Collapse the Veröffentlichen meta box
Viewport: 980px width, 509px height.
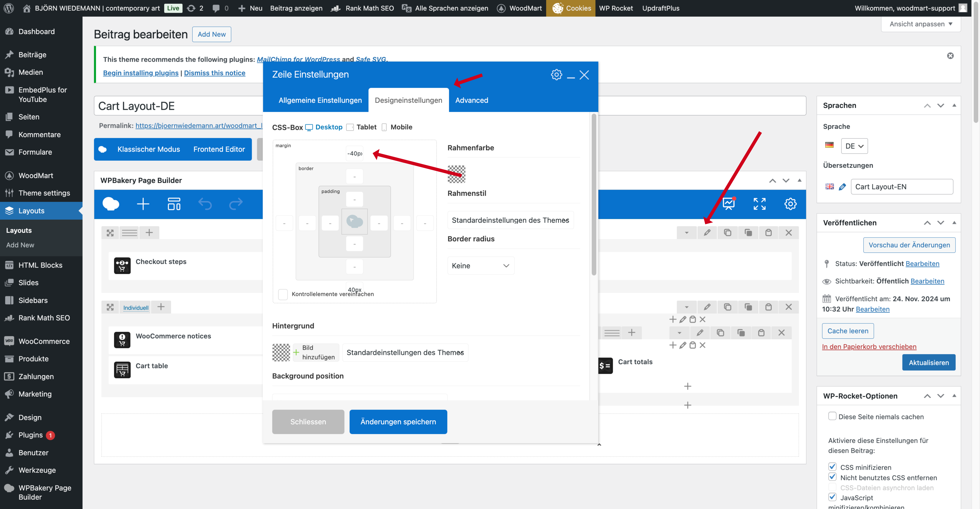click(x=954, y=223)
